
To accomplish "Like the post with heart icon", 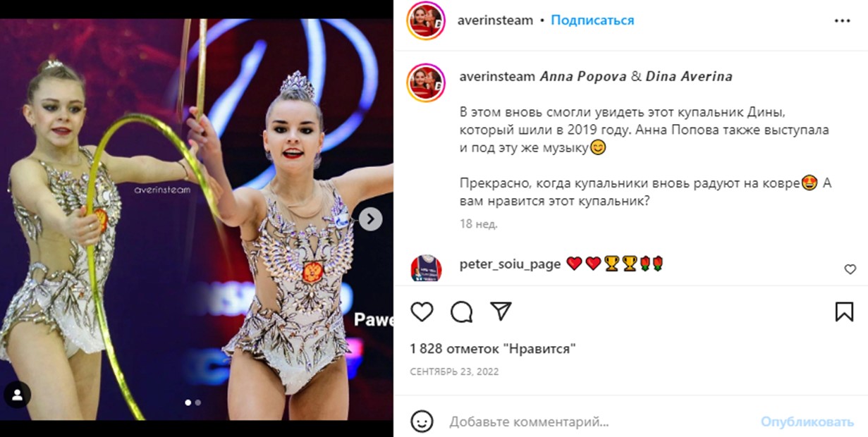I will click(422, 312).
